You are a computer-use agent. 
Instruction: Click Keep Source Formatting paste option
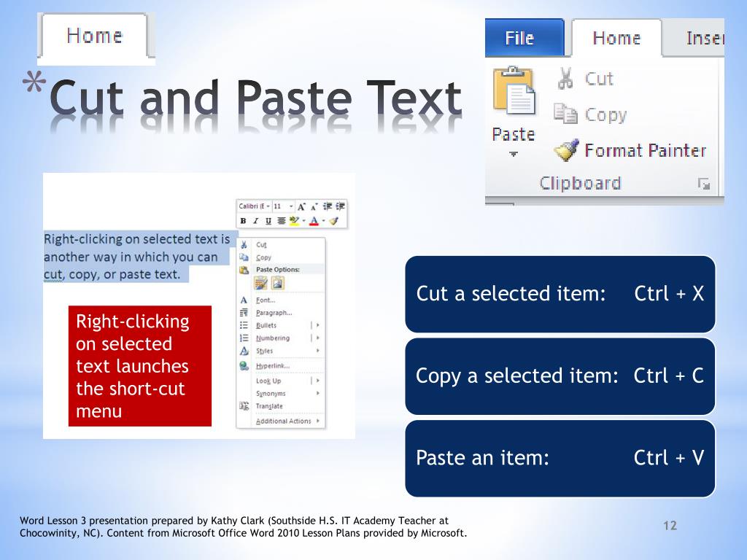pyautogui.click(x=260, y=284)
